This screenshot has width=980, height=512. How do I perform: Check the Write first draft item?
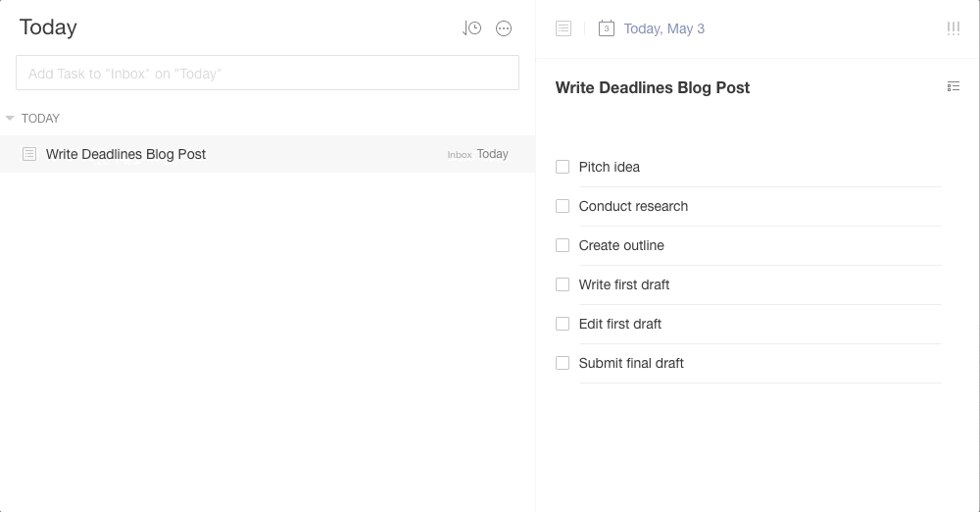coord(563,284)
